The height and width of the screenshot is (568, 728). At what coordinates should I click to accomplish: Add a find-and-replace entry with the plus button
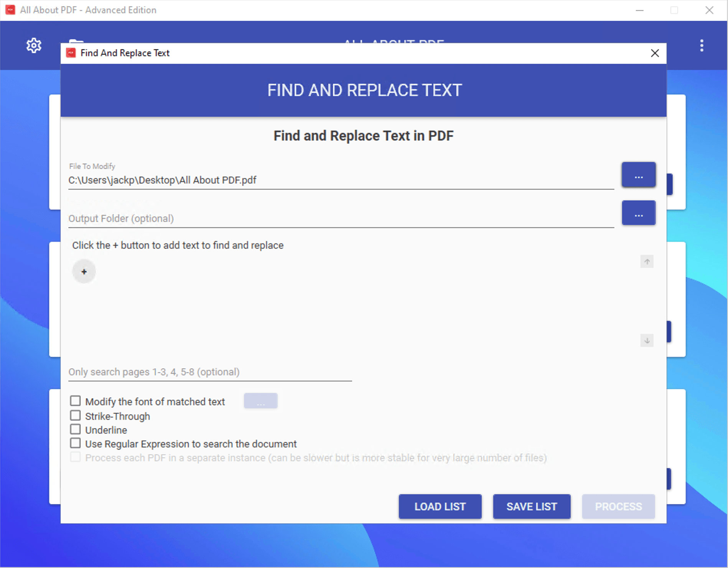tap(84, 271)
